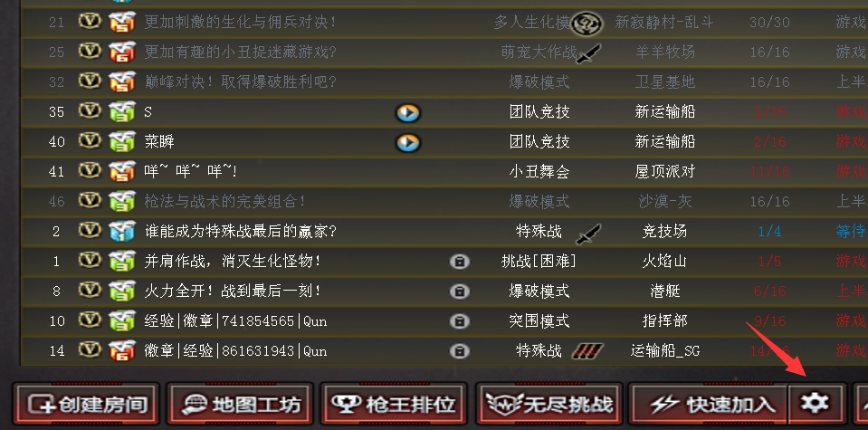Image resolution: width=868 pixels, height=430 pixels.
Task: Select room 41 咩~ 咩~ 咩~! row
Action: [444, 172]
